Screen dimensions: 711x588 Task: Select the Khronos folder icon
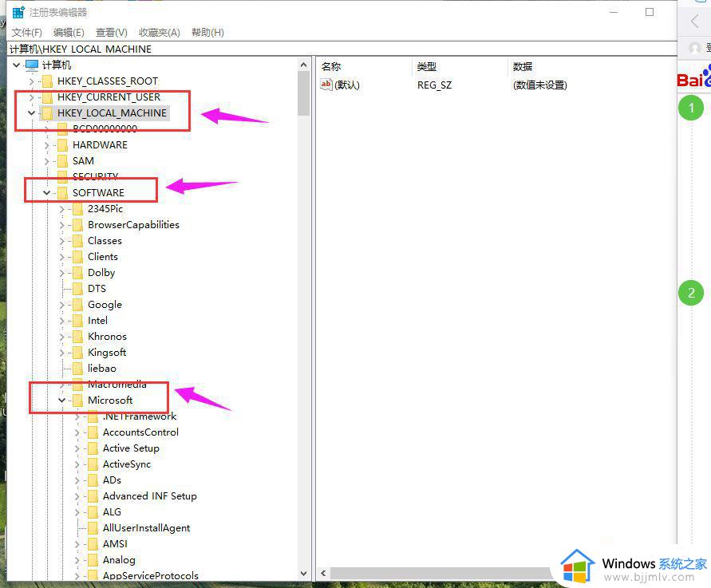(78, 337)
